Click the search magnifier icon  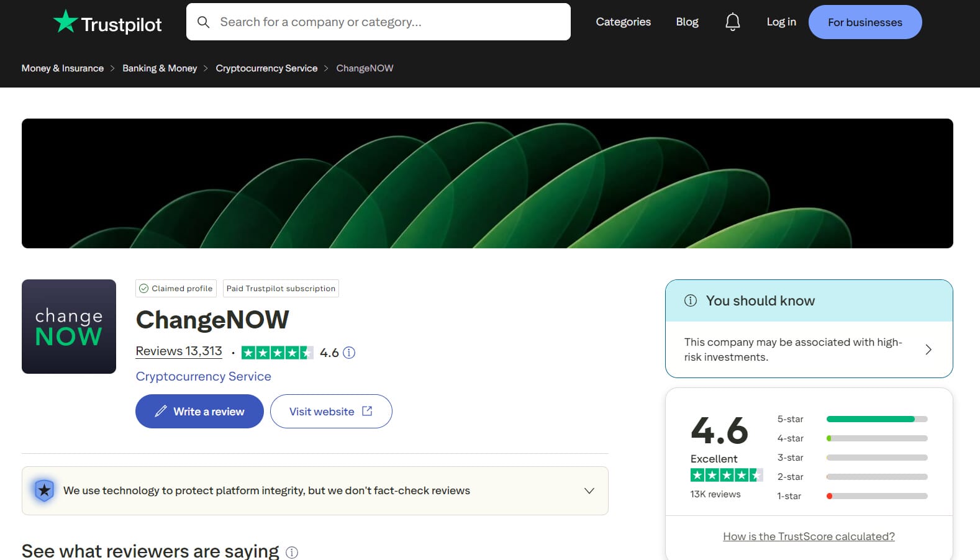(203, 22)
